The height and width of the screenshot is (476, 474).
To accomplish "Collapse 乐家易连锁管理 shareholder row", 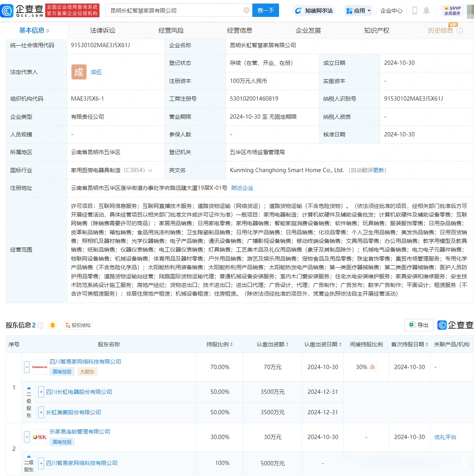I will click(27, 437).
